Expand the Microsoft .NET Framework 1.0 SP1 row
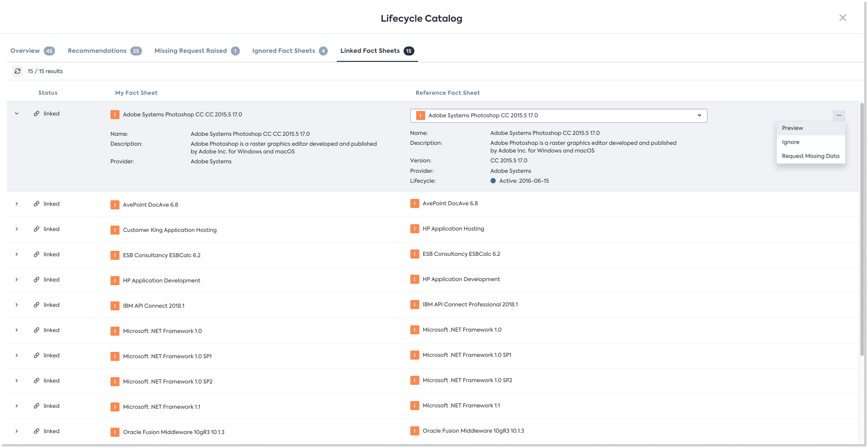 point(17,356)
